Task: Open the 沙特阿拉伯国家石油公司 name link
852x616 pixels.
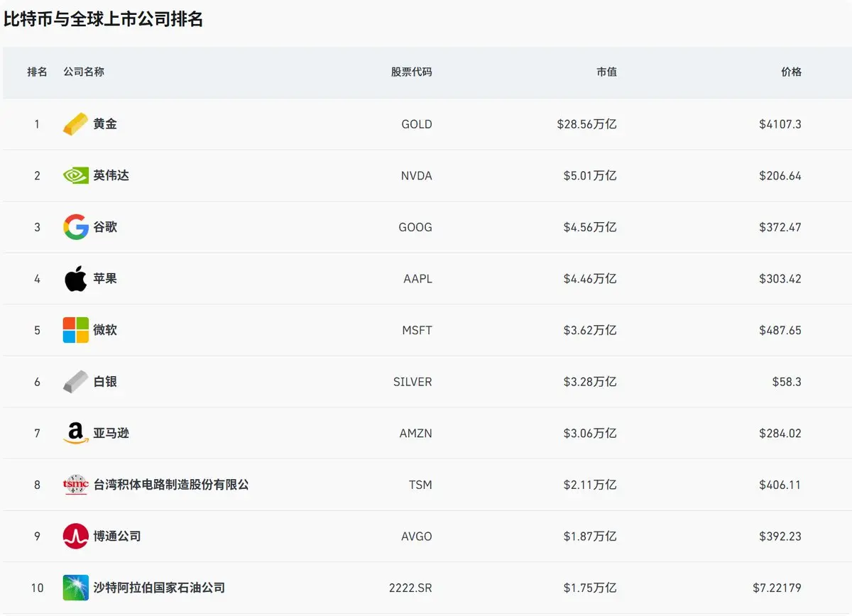Action: pos(159,588)
